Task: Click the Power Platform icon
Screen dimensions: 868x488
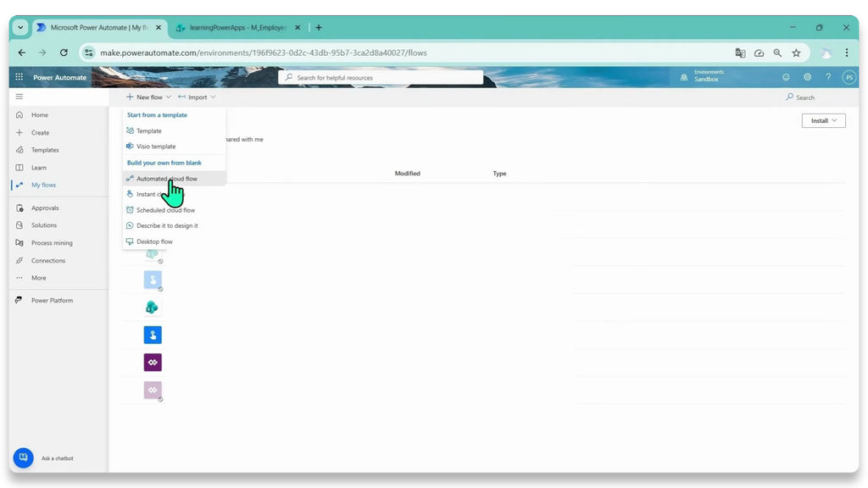Action: (x=19, y=301)
